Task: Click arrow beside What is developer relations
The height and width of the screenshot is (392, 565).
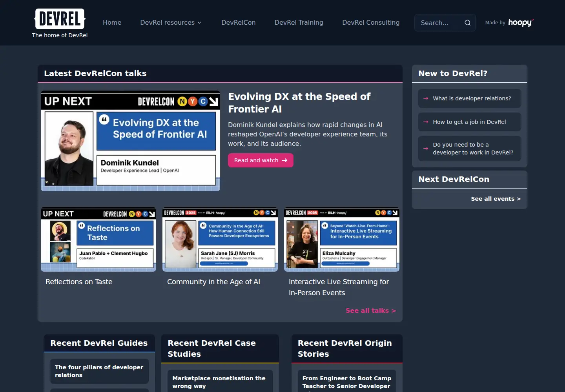Action: (425, 98)
